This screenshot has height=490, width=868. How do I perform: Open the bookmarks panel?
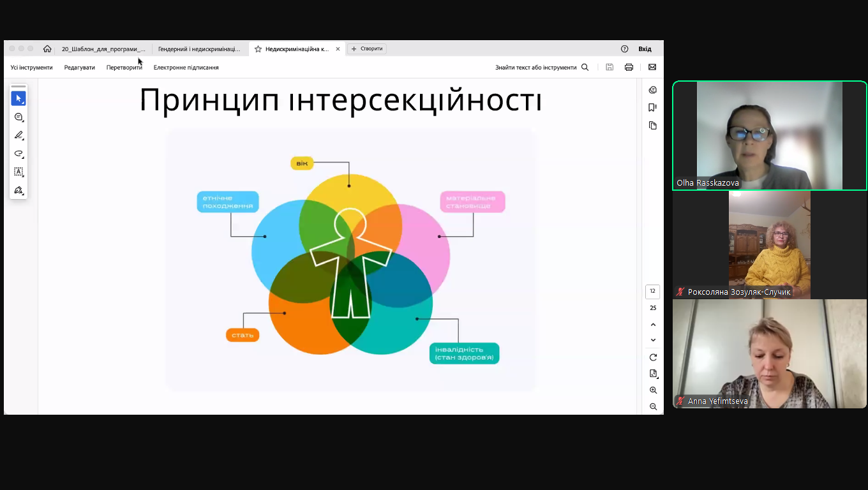coord(652,107)
